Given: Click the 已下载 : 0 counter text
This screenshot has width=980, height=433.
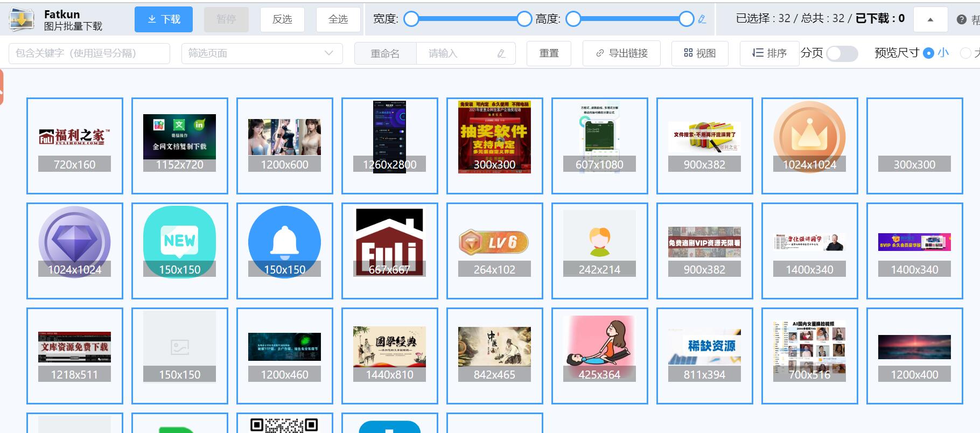Looking at the screenshot, I should pos(880,19).
